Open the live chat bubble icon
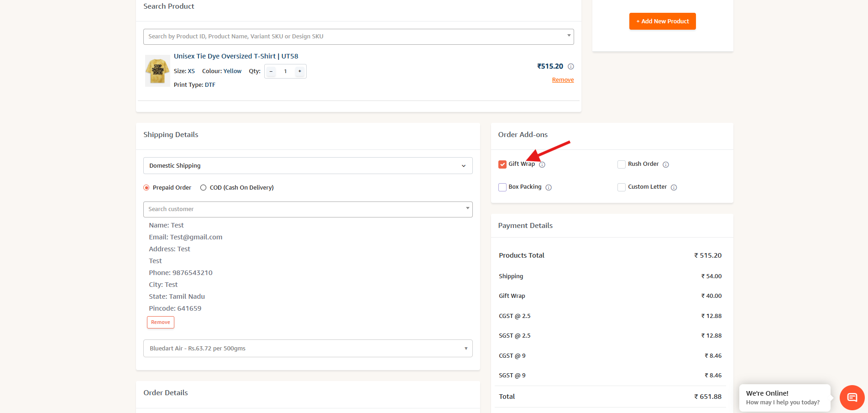Screen dimensions: 868x413 852,397
